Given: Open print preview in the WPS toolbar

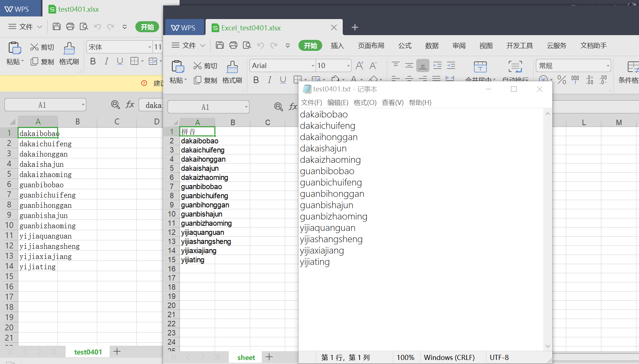Looking at the screenshot, I should (x=247, y=45).
